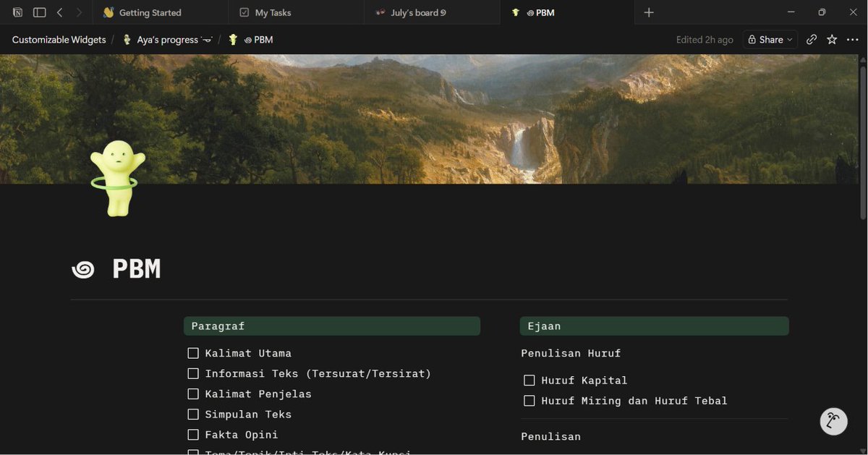The width and height of the screenshot is (868, 455).
Task: Click the mountain landscape cover image
Action: coord(430,119)
